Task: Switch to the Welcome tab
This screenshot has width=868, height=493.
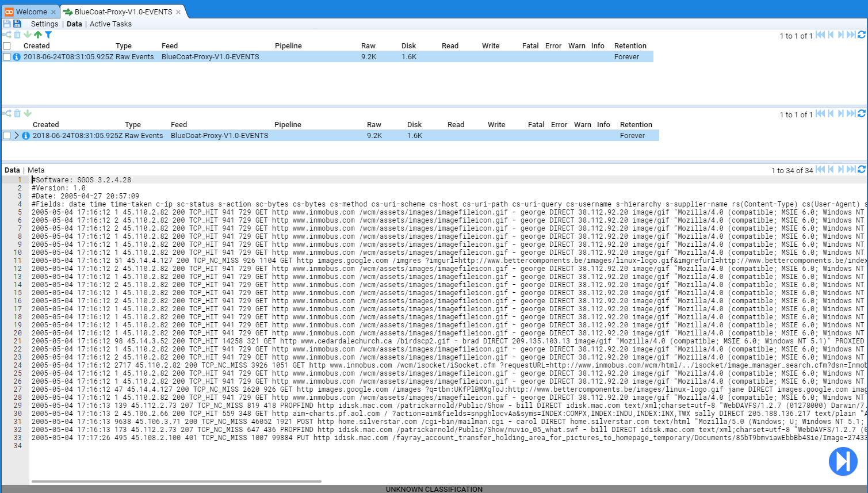Action: [x=31, y=12]
